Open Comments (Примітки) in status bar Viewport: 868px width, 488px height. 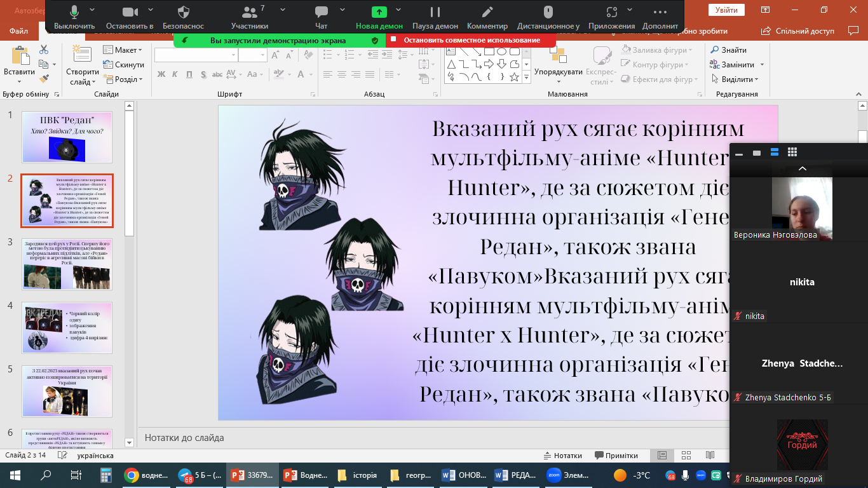(x=616, y=456)
